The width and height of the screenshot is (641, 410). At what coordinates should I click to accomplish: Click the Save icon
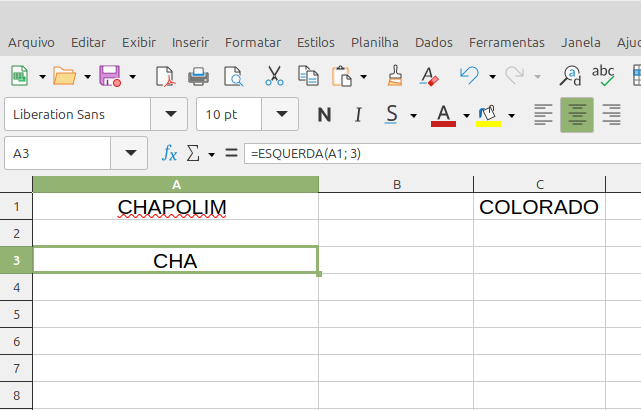(x=109, y=75)
